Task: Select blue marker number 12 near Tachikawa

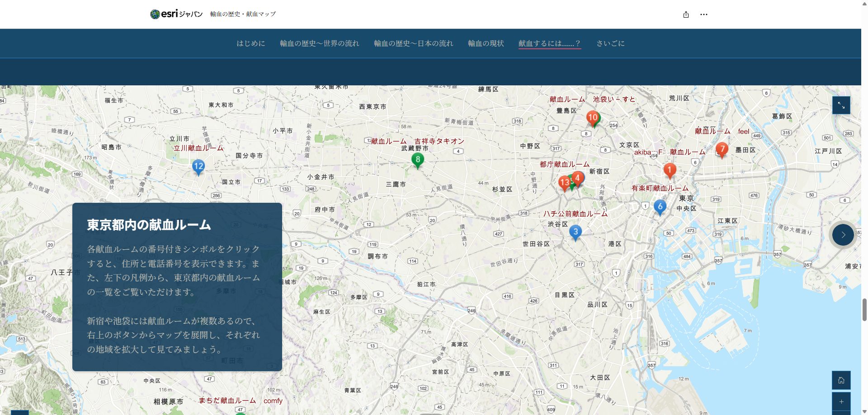Action: coord(198,167)
